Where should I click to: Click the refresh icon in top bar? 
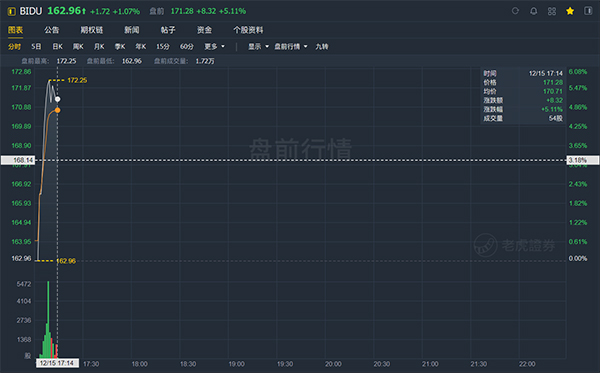pos(515,11)
